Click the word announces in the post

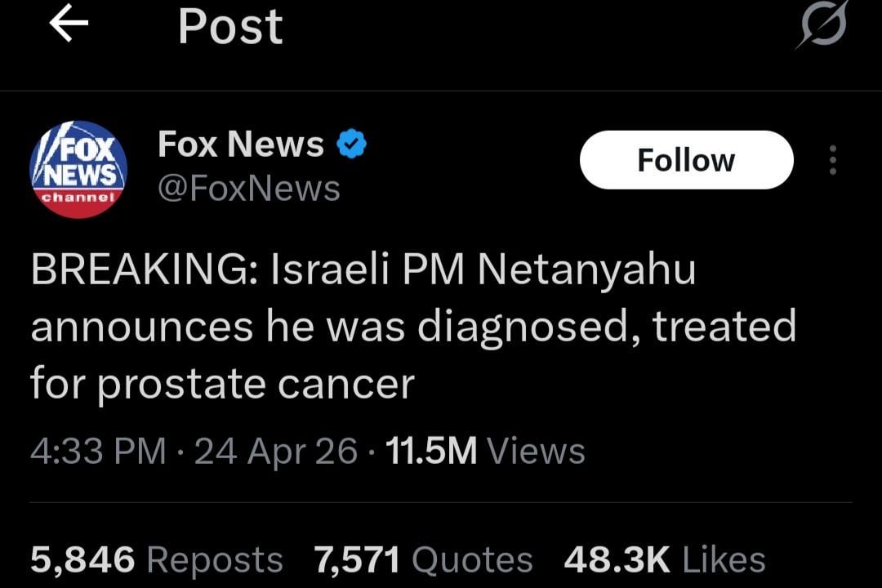point(142,327)
